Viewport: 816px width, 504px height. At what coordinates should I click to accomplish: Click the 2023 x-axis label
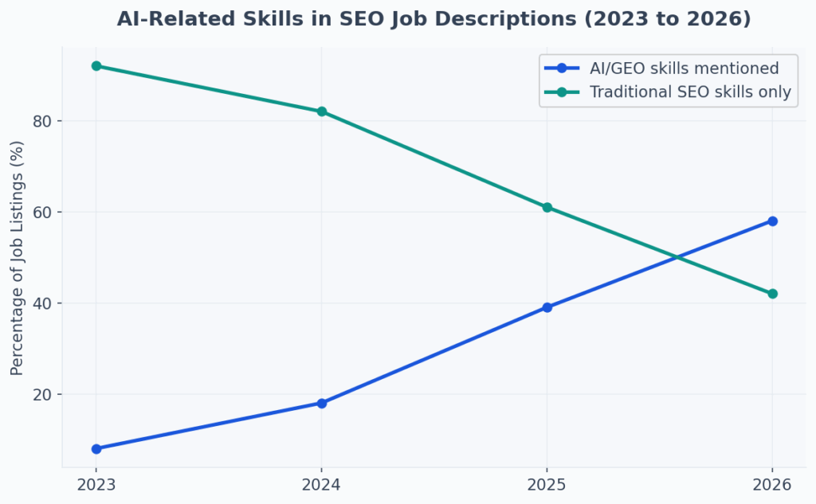(96, 485)
